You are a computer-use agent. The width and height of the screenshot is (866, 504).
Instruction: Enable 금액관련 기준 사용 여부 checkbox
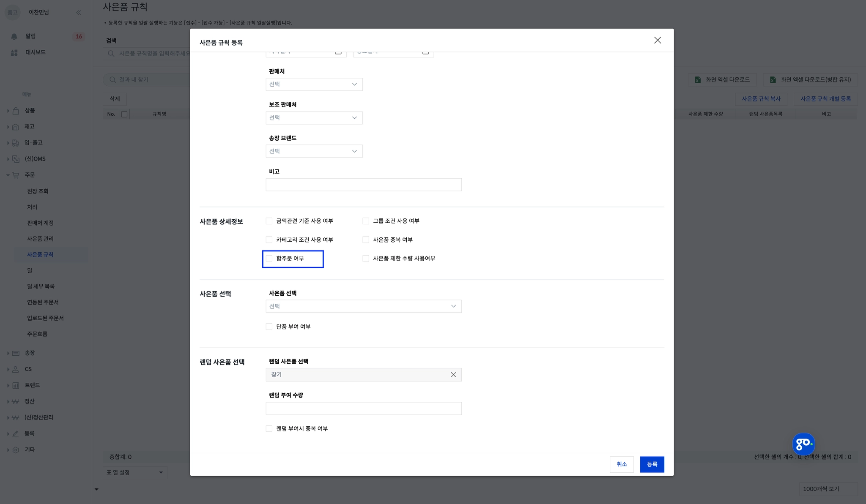point(269,221)
